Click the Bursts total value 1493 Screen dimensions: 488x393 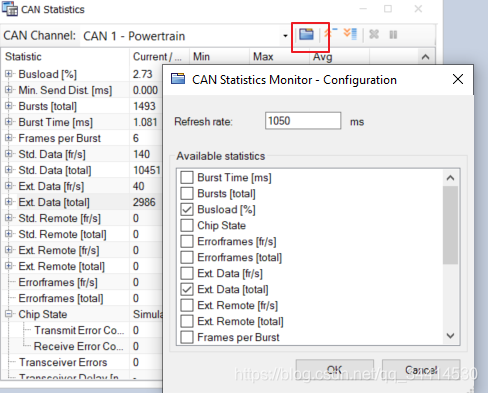pyautogui.click(x=144, y=106)
